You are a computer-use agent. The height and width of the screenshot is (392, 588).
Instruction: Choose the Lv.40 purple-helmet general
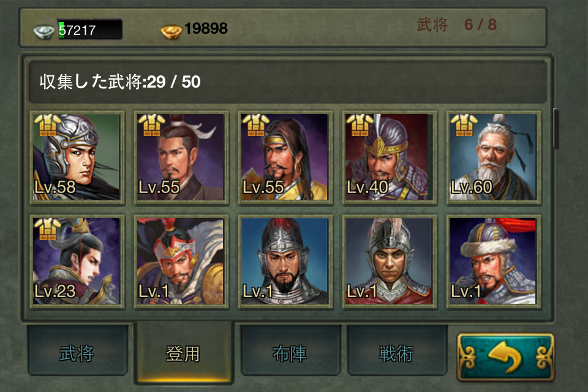coord(390,157)
